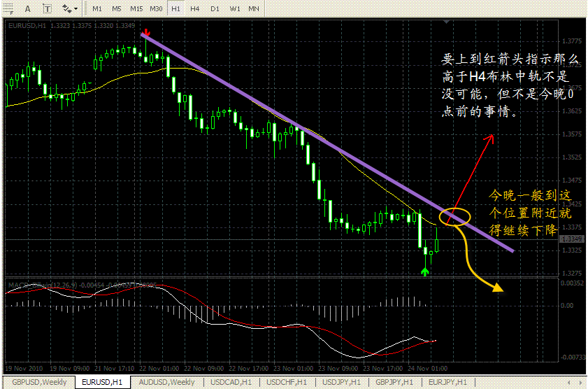Switch chart to M15 timeframe
The height and width of the screenshot is (389, 588).
pos(136,8)
